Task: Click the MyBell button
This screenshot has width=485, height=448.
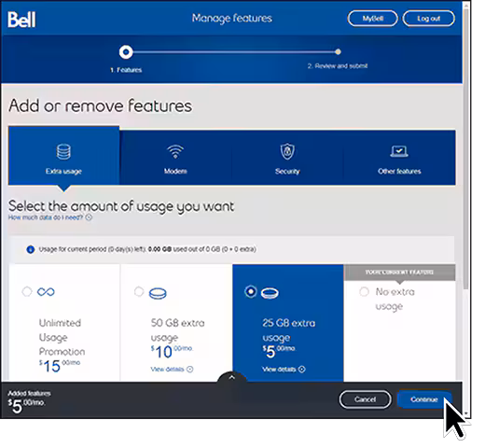Action: tap(372, 19)
